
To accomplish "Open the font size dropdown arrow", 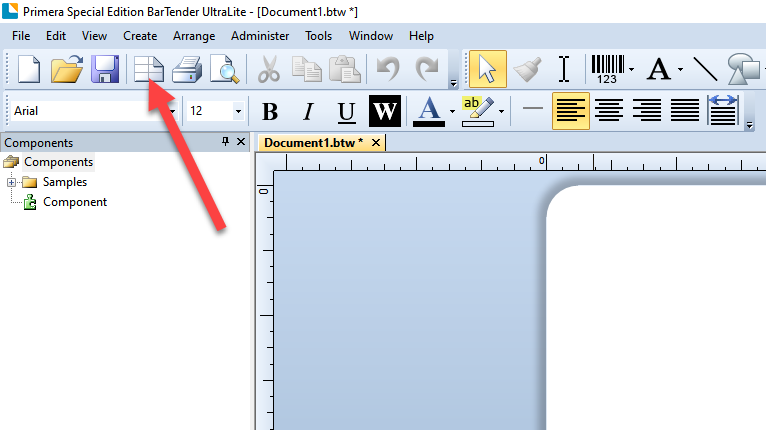I will [238, 111].
